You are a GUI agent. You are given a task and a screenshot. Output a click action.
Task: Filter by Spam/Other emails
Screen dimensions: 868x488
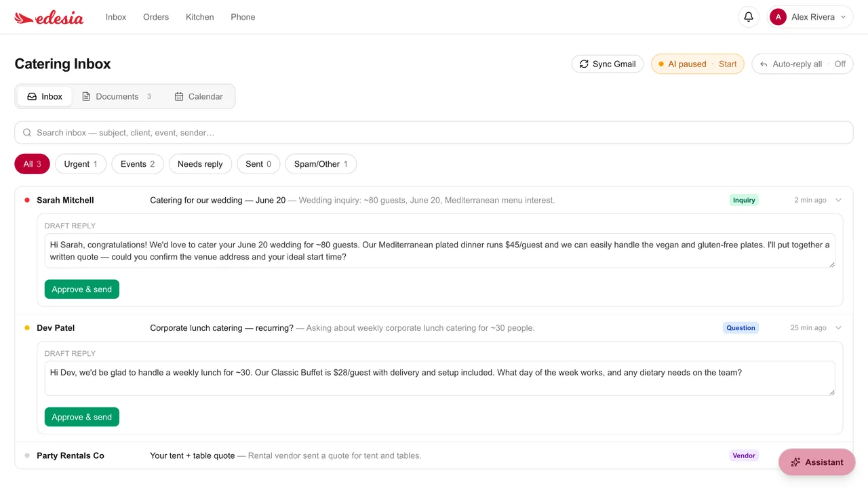click(321, 164)
